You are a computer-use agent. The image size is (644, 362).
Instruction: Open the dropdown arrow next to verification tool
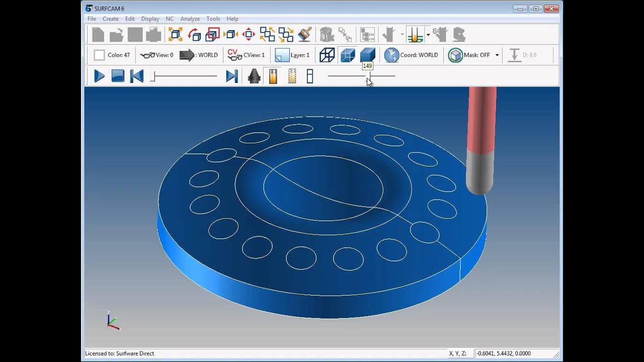pyautogui.click(x=428, y=35)
